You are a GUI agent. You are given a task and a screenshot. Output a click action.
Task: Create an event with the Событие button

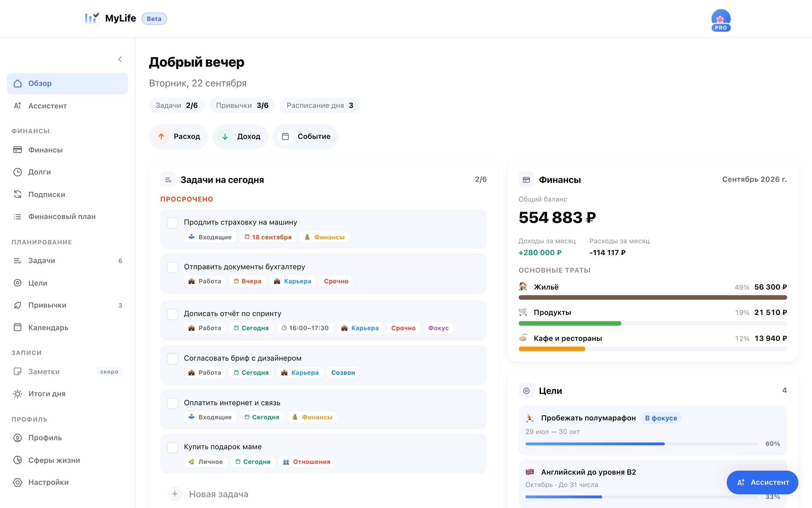306,136
